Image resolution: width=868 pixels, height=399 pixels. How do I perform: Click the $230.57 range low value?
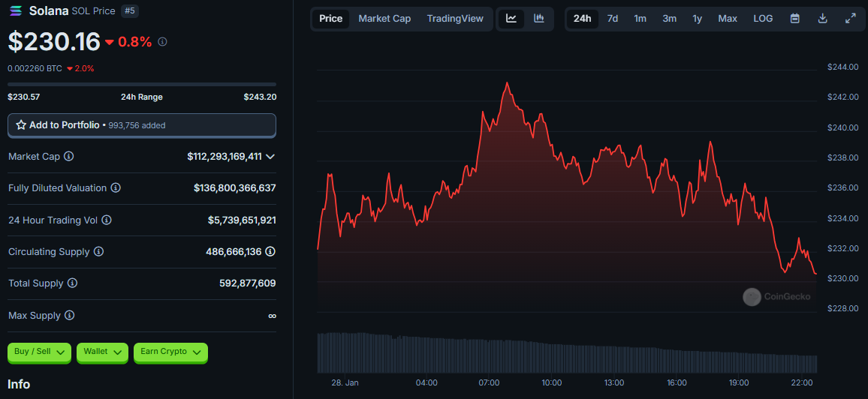coord(24,97)
